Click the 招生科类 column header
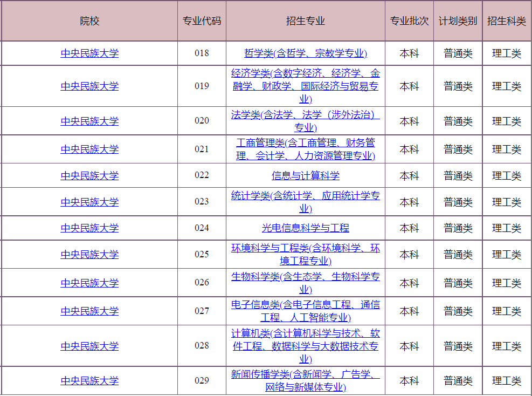The width and height of the screenshot is (532, 396). click(x=507, y=21)
